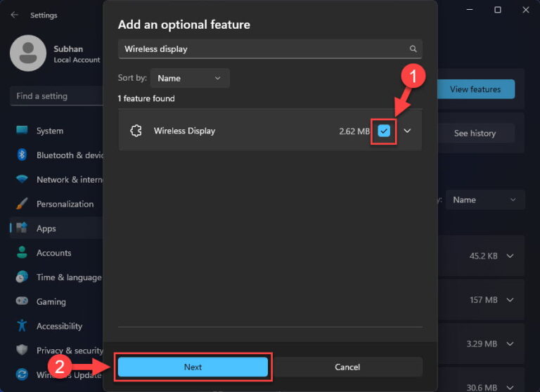Expand Wireless Display details chevron
This screenshot has width=540, height=392.
click(x=407, y=131)
